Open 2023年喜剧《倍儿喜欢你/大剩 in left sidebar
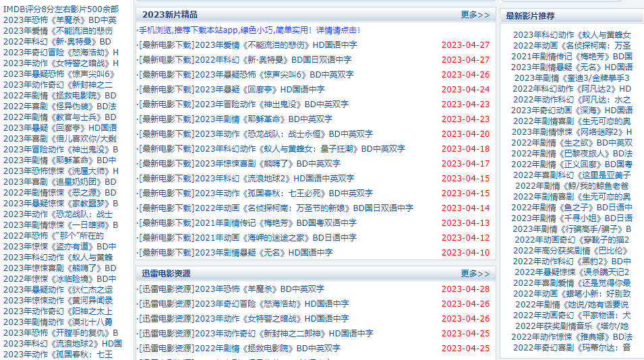The height and width of the screenshot is (360, 644). (60, 139)
